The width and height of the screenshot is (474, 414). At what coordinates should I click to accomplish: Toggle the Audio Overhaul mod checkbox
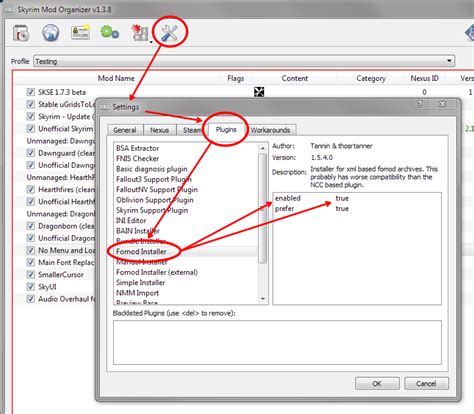(30, 299)
